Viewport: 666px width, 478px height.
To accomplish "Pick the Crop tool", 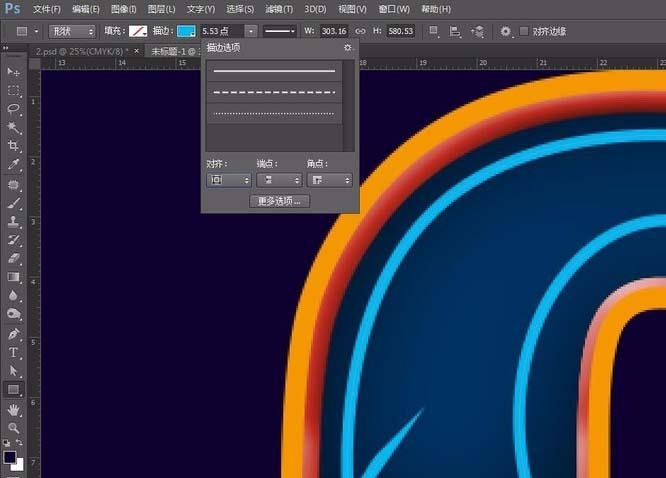I will coord(14,146).
